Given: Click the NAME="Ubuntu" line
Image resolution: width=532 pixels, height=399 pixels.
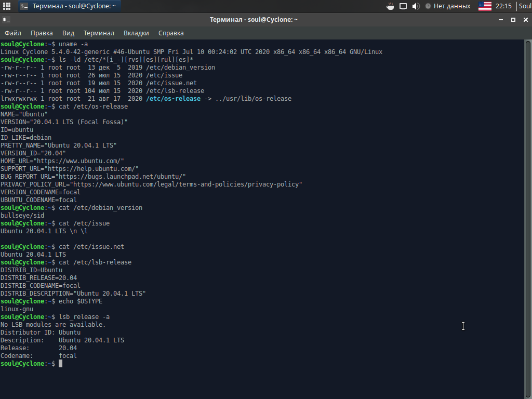Looking at the screenshot, I should click(x=24, y=114).
